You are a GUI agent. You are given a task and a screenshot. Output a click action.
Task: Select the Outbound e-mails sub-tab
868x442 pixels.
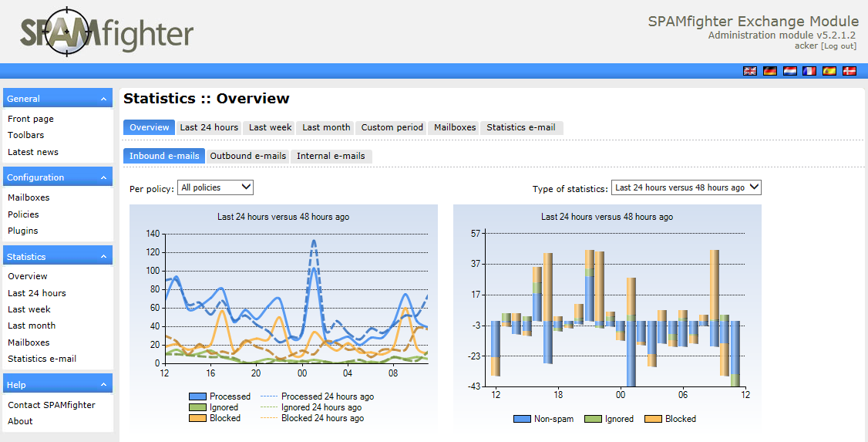248,156
